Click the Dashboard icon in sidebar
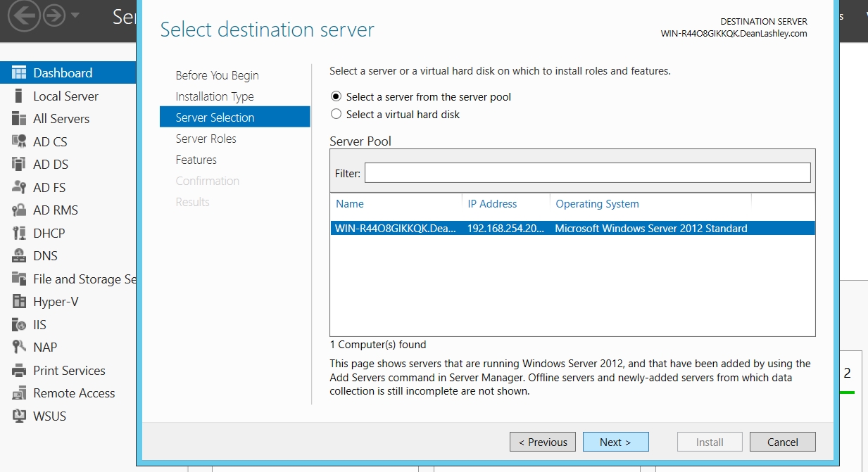Viewport: 868px width, 472px height. pyautogui.click(x=19, y=73)
